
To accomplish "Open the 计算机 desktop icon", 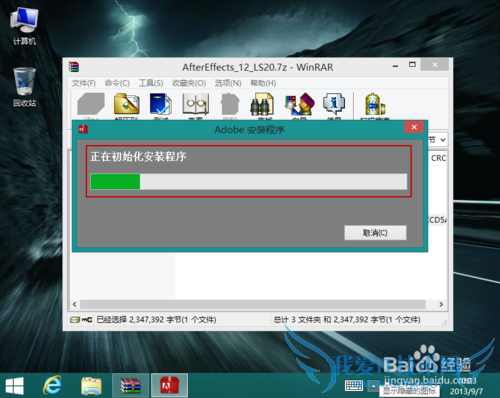I will click(x=24, y=26).
